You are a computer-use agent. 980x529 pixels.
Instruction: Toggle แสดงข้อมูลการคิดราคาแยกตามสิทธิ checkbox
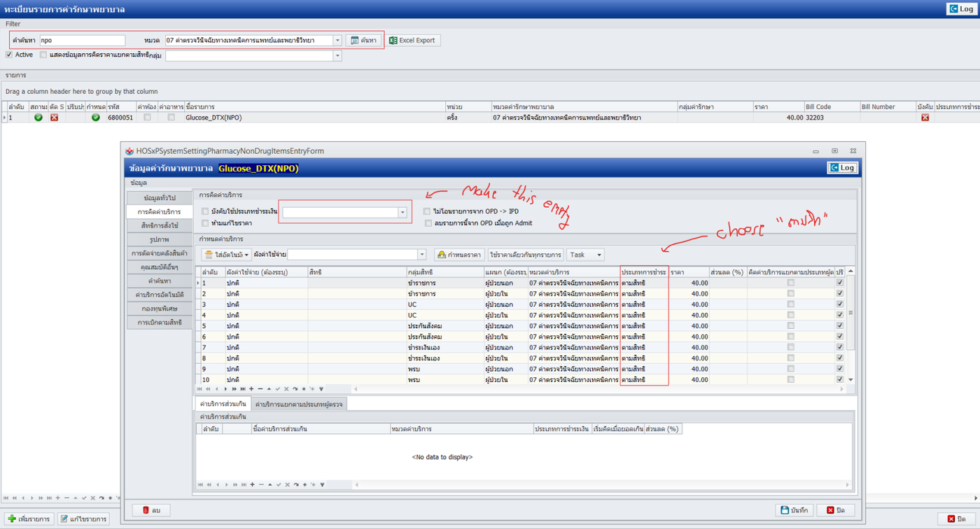pyautogui.click(x=43, y=55)
